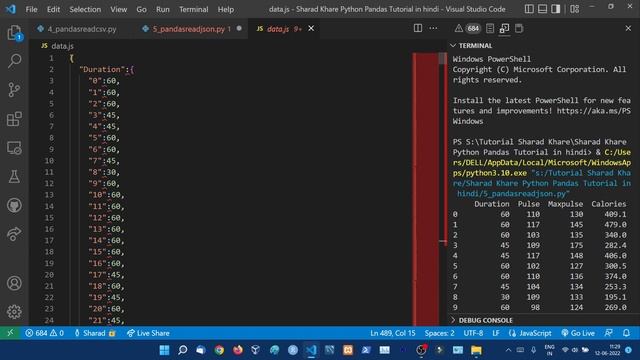This screenshot has height=360, width=640.
Task: Open the Edit menu
Action: click(x=53, y=9)
